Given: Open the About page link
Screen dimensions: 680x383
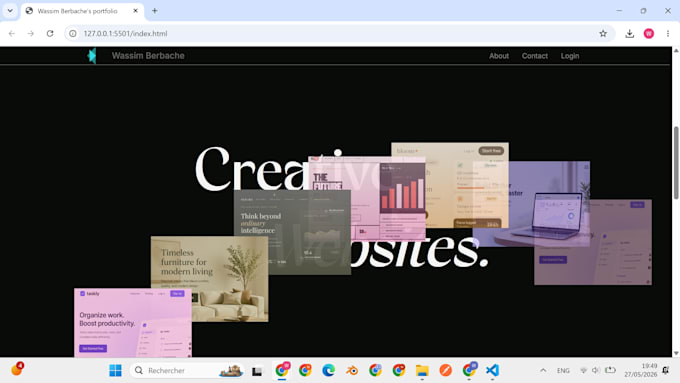Looking at the screenshot, I should [x=499, y=56].
